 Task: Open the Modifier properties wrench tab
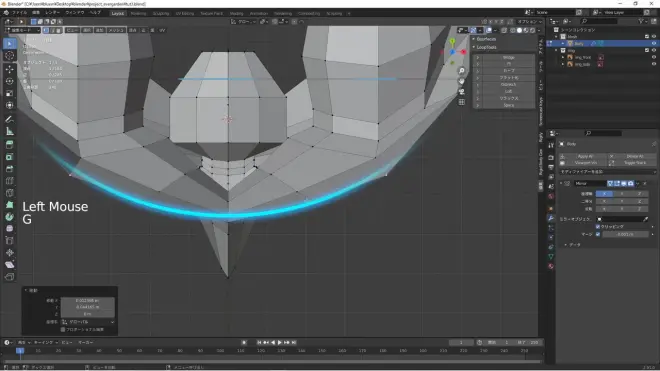(x=551, y=218)
